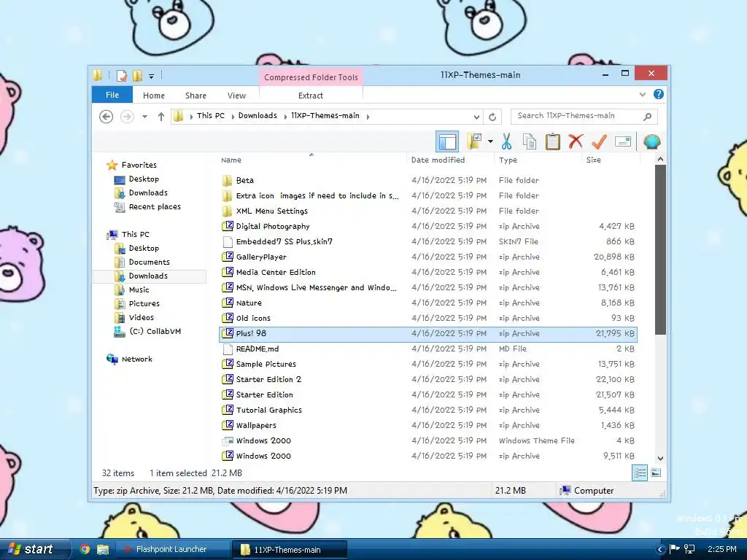Select the Wallpapers zip archive

427,425
